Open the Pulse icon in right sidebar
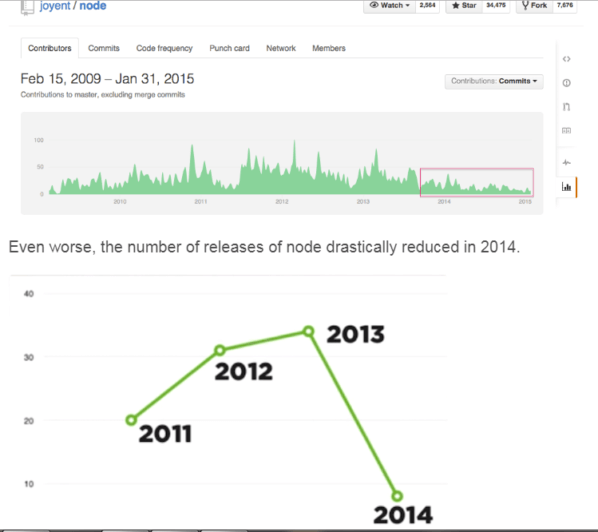This screenshot has height=532, width=598. click(566, 163)
